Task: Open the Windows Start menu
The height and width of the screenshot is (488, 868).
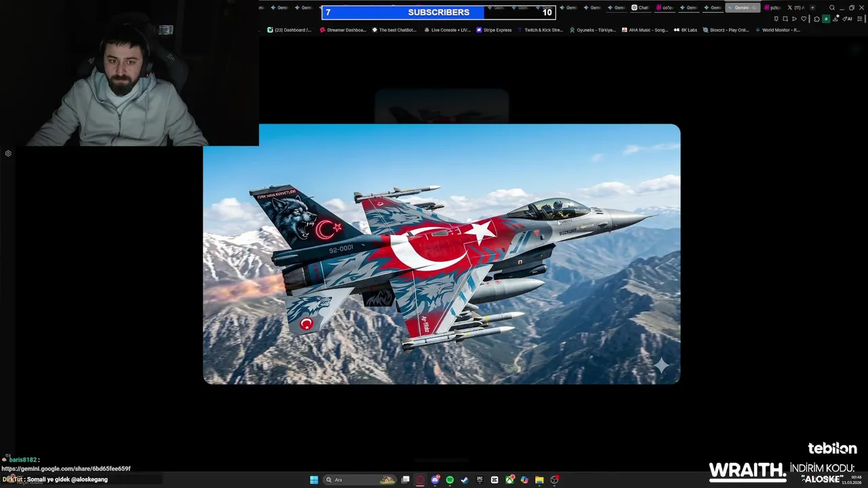Action: click(x=314, y=480)
